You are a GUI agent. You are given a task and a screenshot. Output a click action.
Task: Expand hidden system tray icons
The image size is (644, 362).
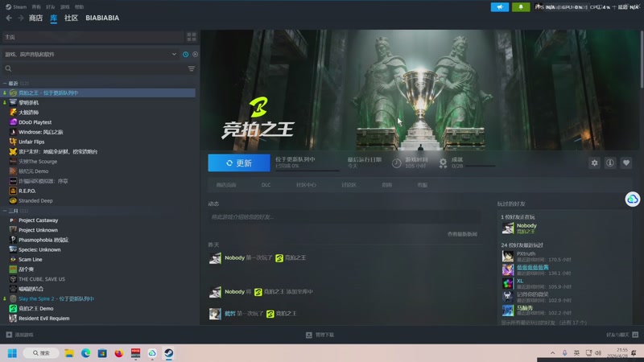click(x=553, y=353)
